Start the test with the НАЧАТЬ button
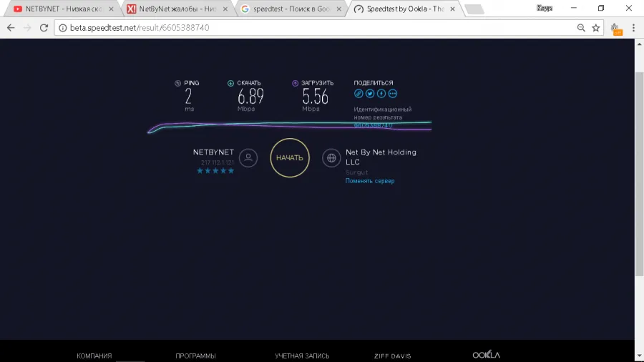This screenshot has height=362, width=644. pos(290,157)
